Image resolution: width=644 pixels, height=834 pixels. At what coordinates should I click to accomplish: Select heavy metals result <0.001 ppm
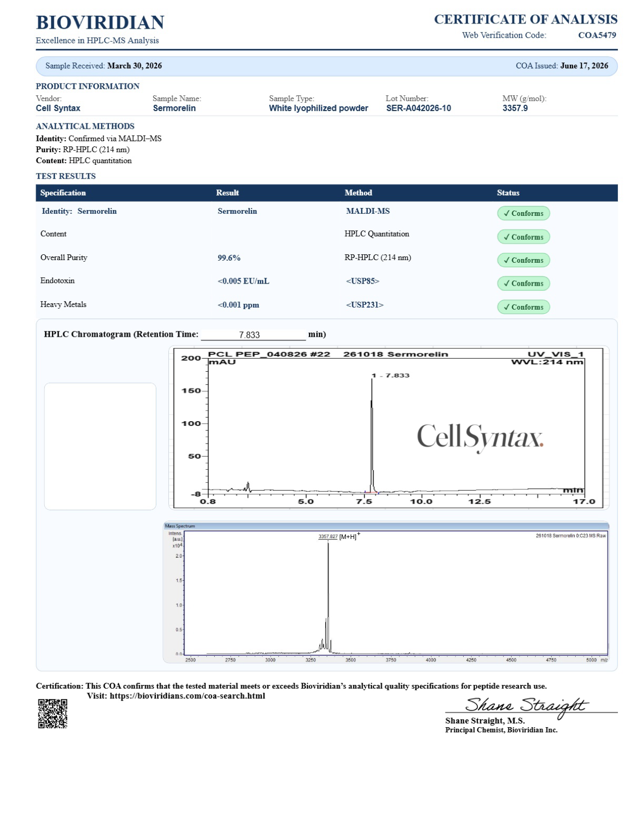click(x=238, y=305)
